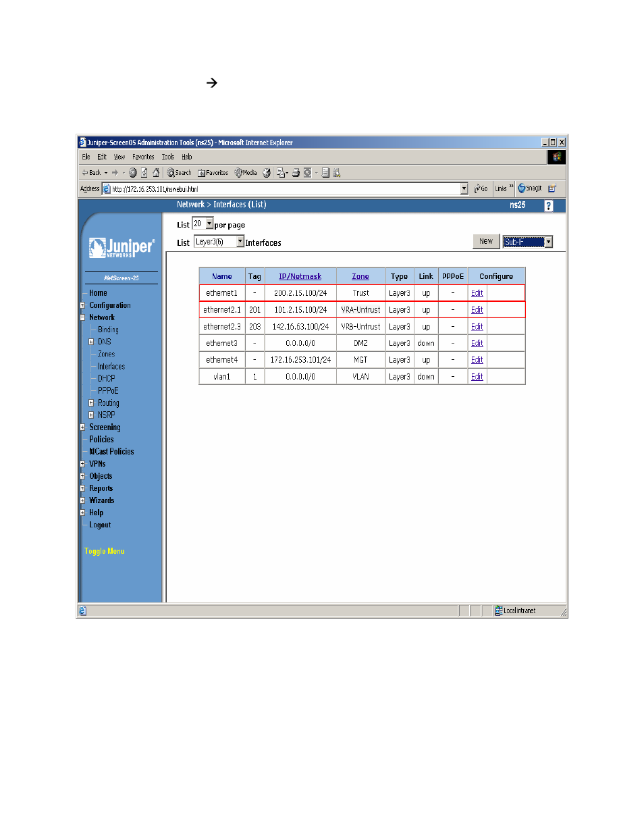The width and height of the screenshot is (644, 834).
Task: Open the Favorites menu
Action: [143, 157]
